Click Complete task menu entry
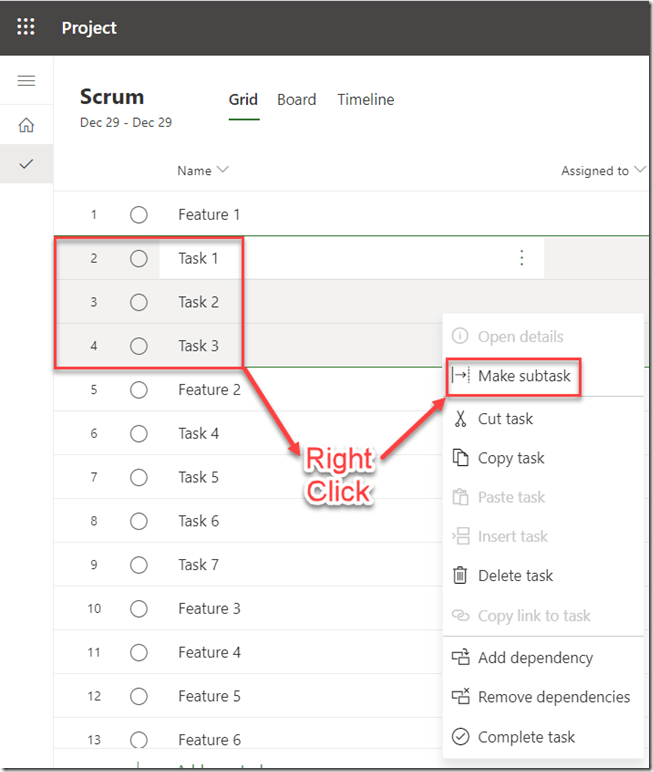The height and width of the screenshot is (772, 653). point(526,737)
